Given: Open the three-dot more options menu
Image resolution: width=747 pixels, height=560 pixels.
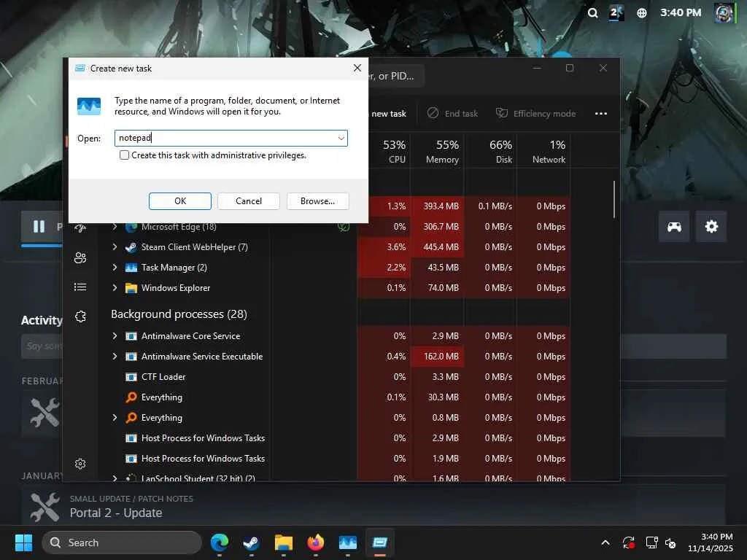Looking at the screenshot, I should tap(601, 113).
